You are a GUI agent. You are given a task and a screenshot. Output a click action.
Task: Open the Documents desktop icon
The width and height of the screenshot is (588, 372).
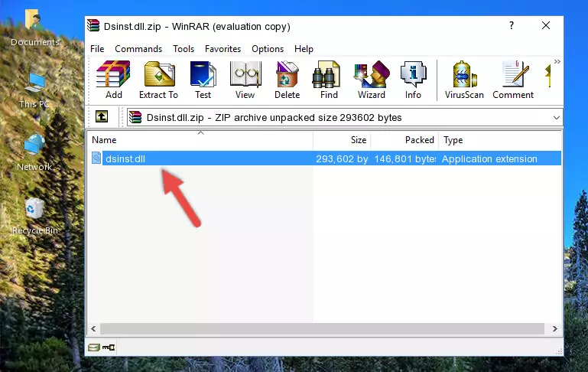click(x=34, y=28)
